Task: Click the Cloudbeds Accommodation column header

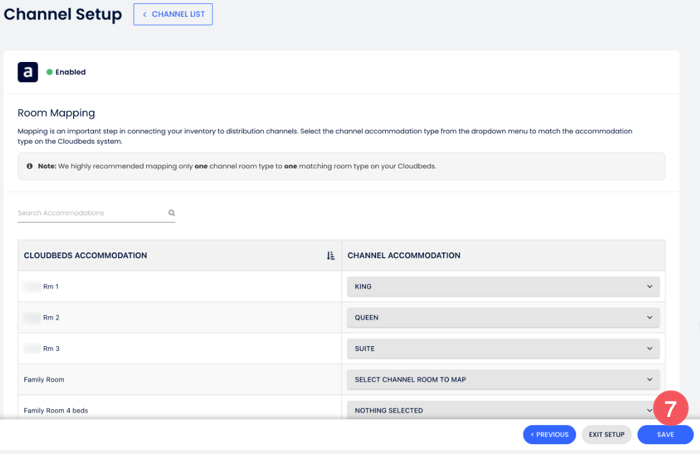Action: (86, 256)
